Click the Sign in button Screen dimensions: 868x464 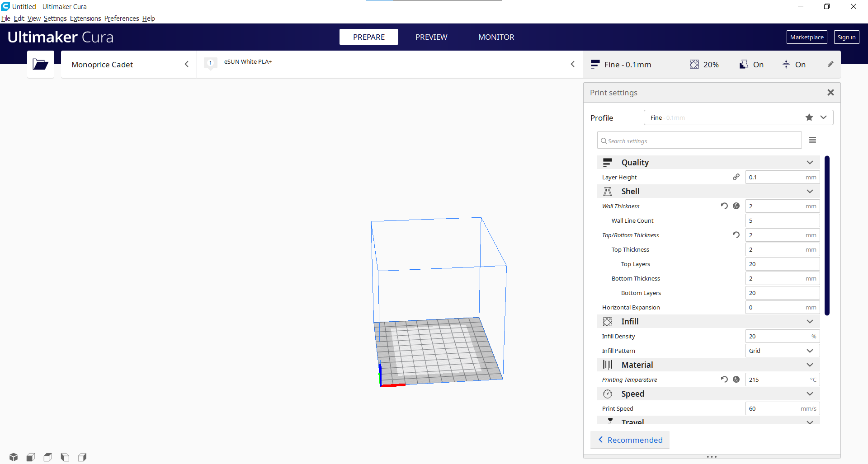(846, 37)
